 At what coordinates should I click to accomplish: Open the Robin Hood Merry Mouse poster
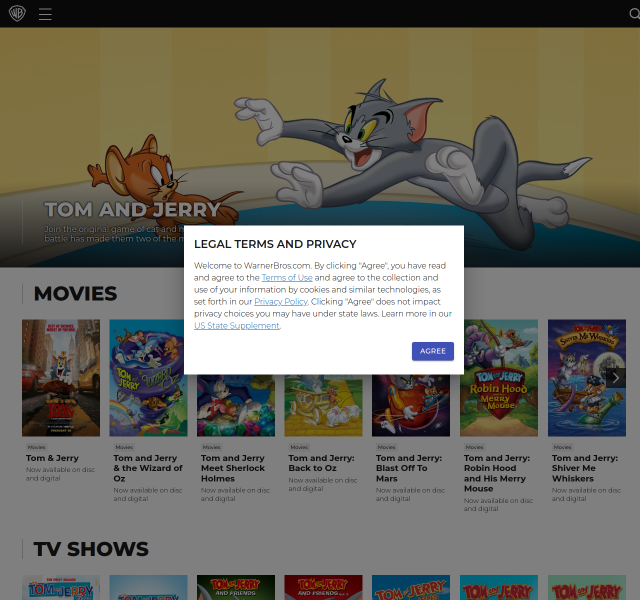point(499,378)
